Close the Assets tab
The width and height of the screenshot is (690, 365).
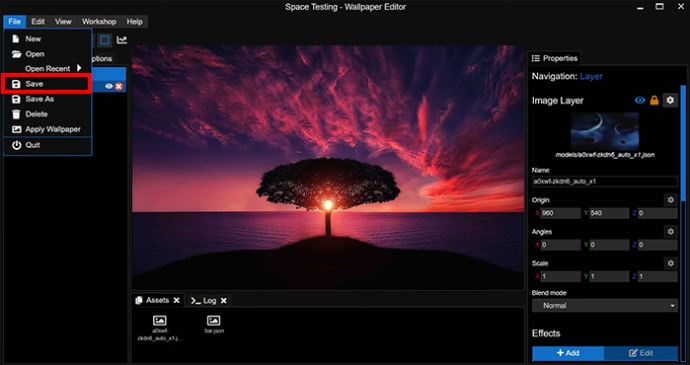coord(176,300)
